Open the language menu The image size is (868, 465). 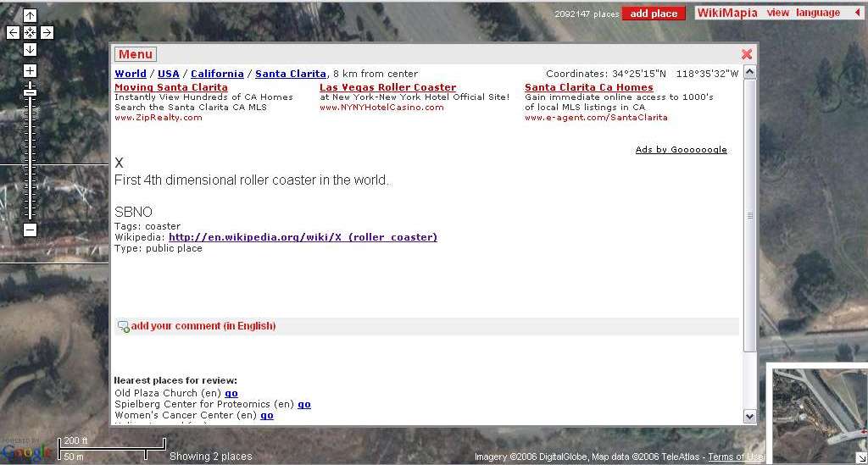pyautogui.click(x=818, y=13)
